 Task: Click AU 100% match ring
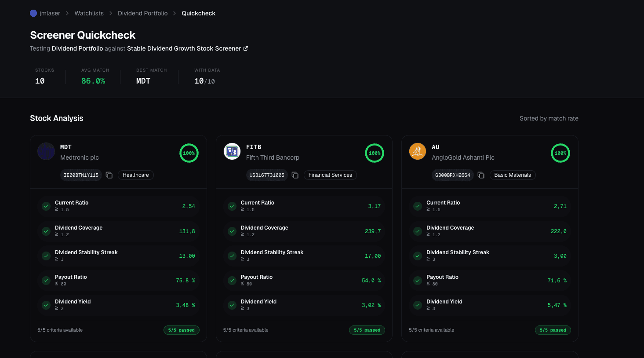560,153
